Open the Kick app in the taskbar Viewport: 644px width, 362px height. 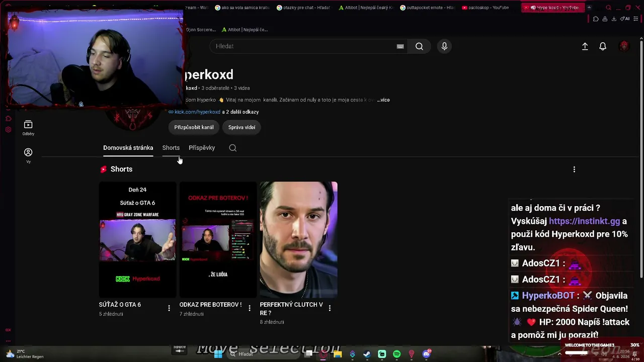click(x=382, y=354)
